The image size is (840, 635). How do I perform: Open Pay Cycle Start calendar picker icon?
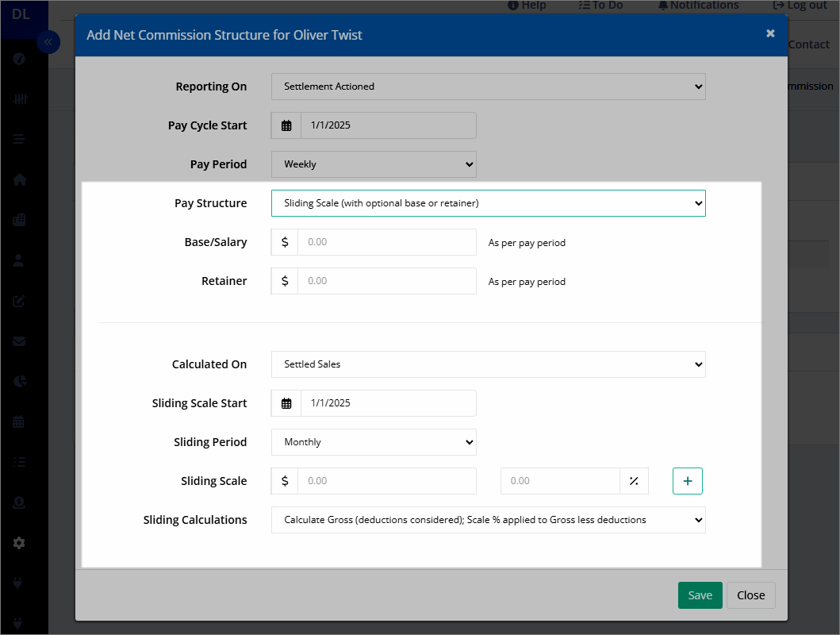pyautogui.click(x=286, y=125)
